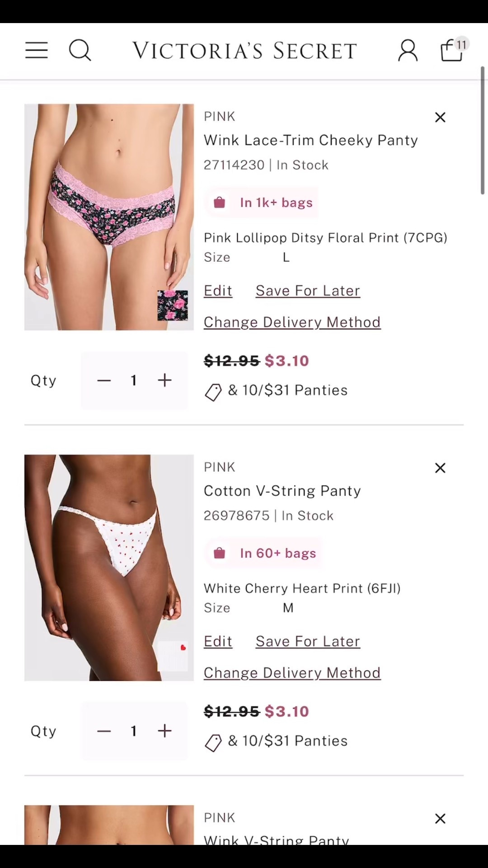This screenshot has height=868, width=488.
Task: Open the account profile icon
Action: (x=407, y=51)
